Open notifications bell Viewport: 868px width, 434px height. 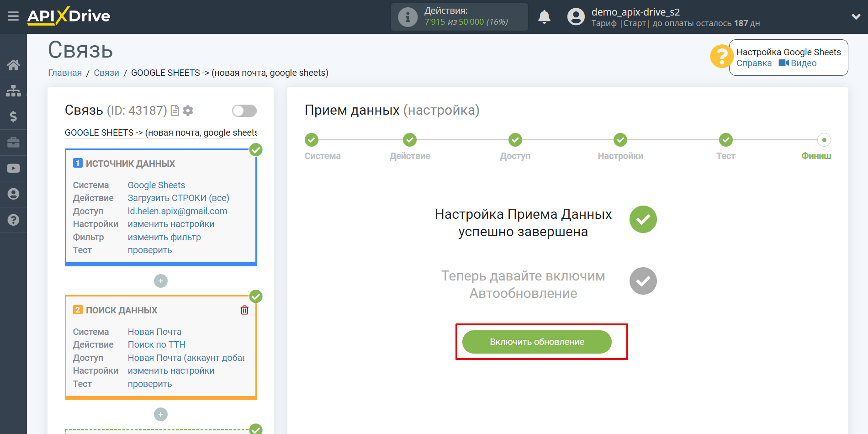[x=544, y=17]
